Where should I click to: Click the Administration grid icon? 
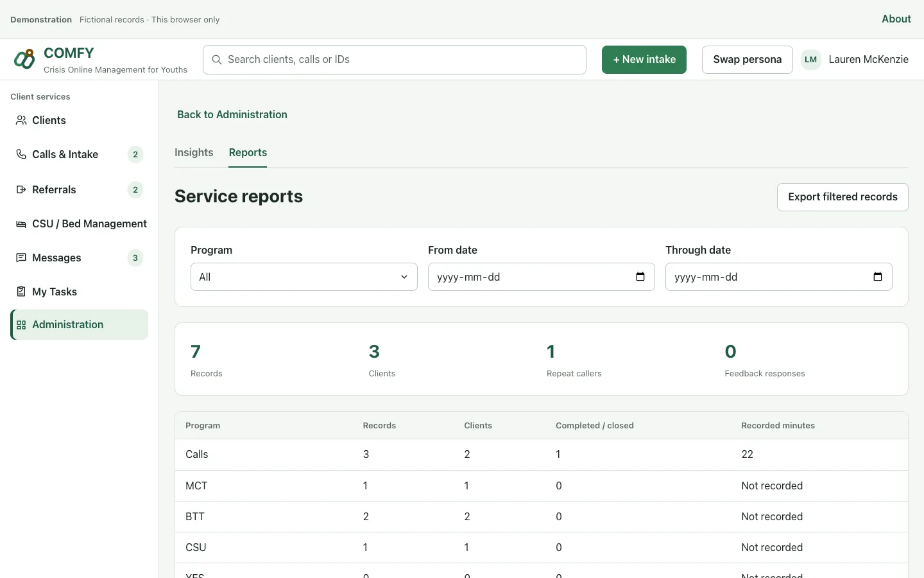[21, 325]
